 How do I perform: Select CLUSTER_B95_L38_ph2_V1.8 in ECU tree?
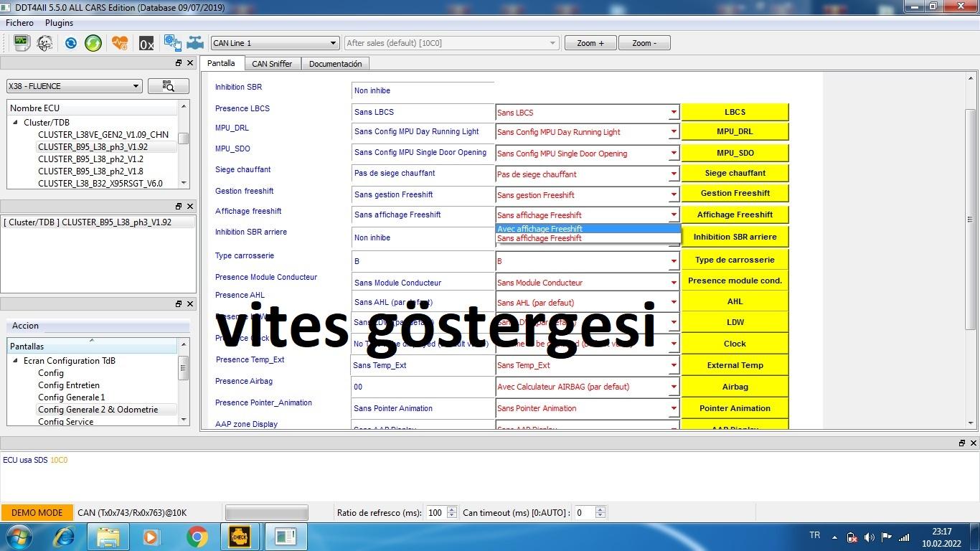90,171
